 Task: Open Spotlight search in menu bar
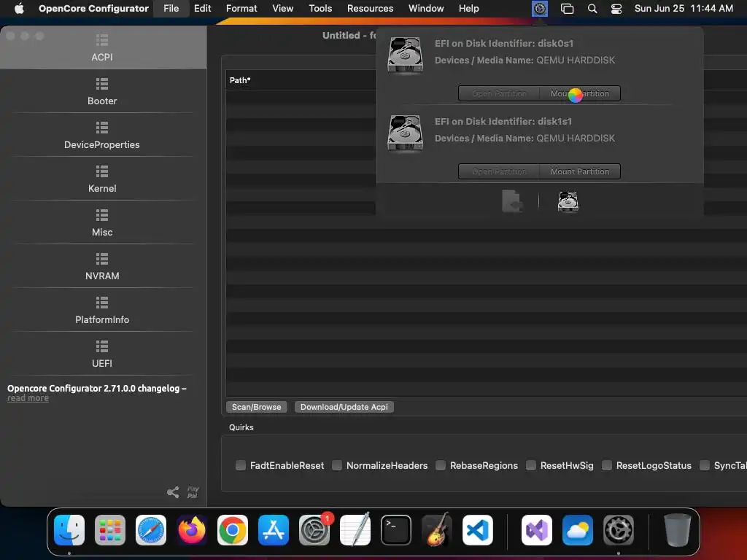point(592,9)
